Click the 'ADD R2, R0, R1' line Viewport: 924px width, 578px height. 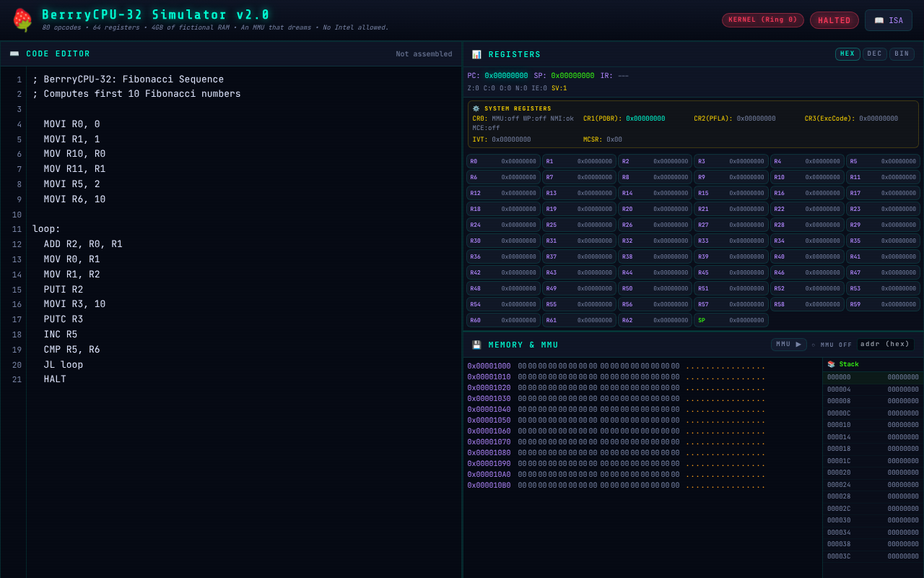[83, 244]
